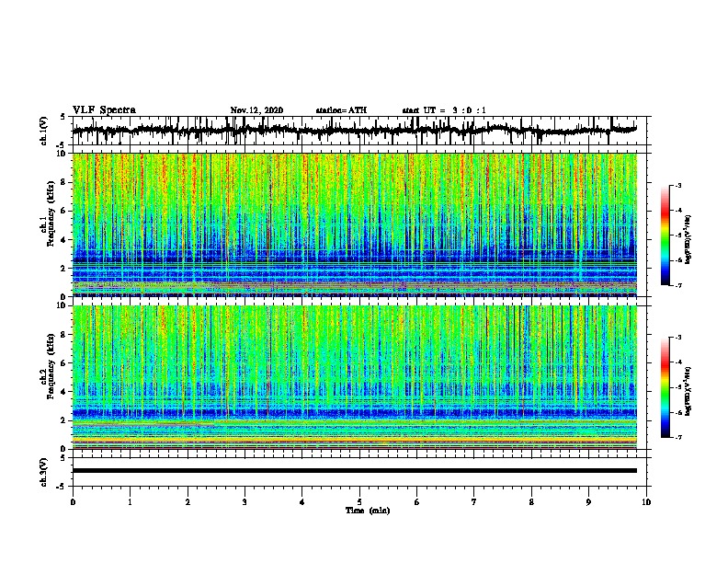Click time-axis tick label "1"
Image resolution: width=728 pixels, height=563 pixels.
130,501
